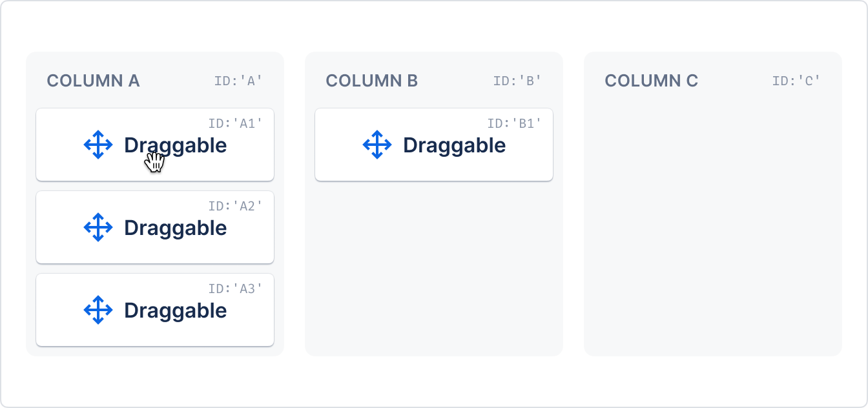The width and height of the screenshot is (868, 408).
Task: Click the ID:'B1' label on Column B card
Action: [x=515, y=123]
